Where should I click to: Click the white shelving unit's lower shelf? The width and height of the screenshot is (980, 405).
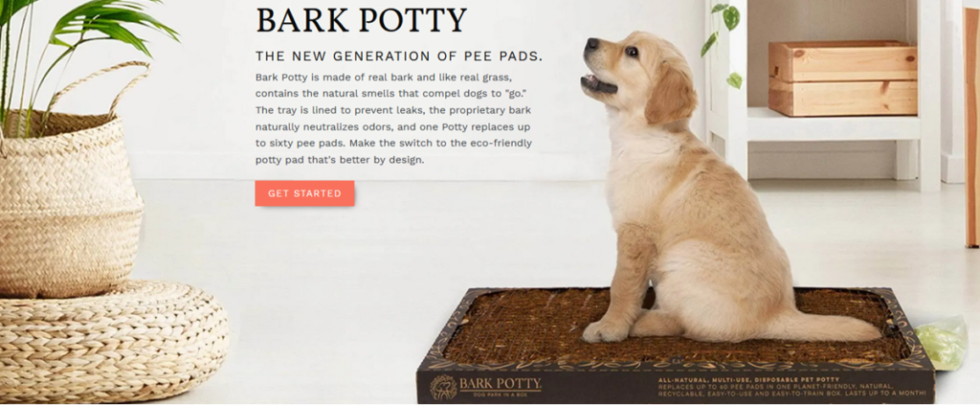click(x=832, y=125)
